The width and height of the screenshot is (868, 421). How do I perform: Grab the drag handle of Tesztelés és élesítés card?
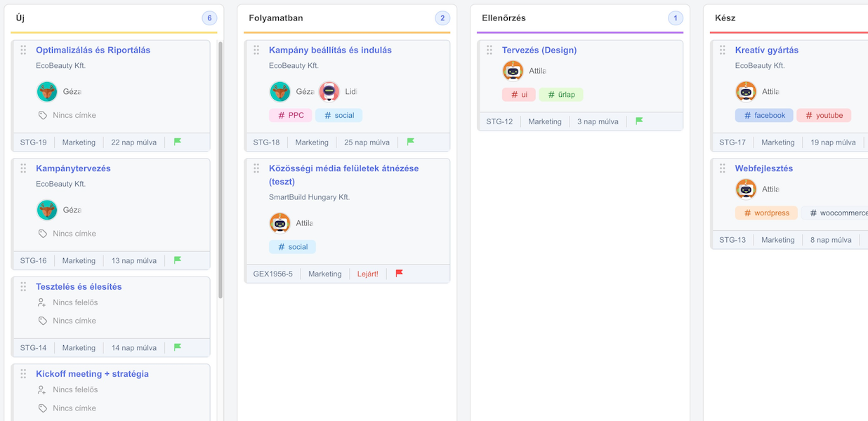23,286
